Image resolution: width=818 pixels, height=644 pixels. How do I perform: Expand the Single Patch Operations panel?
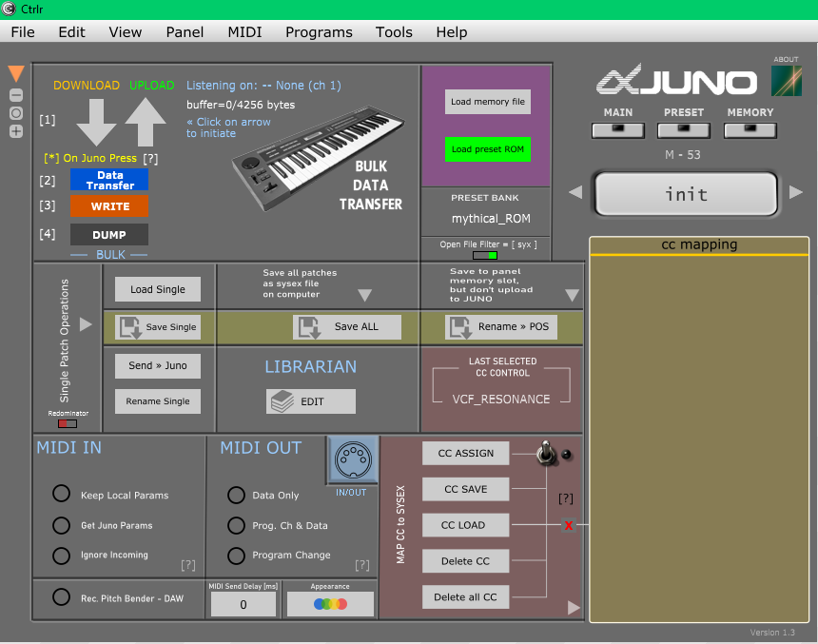[x=86, y=322]
